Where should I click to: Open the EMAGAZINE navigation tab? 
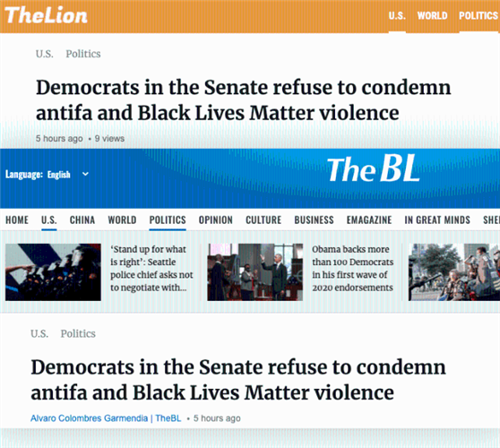tap(369, 220)
